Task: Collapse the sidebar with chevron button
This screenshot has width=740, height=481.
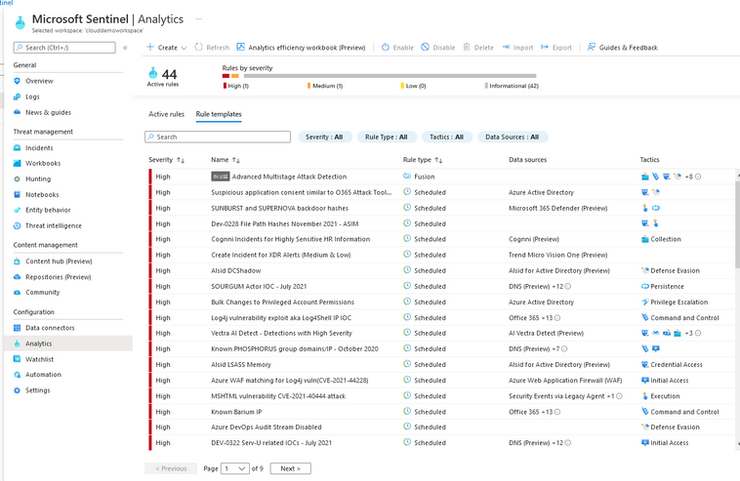Action: pyautogui.click(x=125, y=48)
